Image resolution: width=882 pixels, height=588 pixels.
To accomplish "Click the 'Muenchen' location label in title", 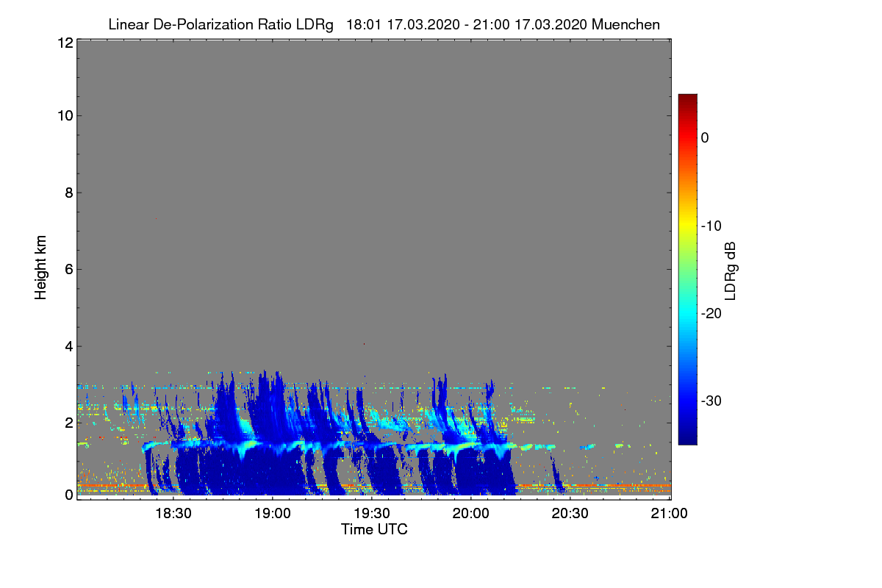I will 625,25.
